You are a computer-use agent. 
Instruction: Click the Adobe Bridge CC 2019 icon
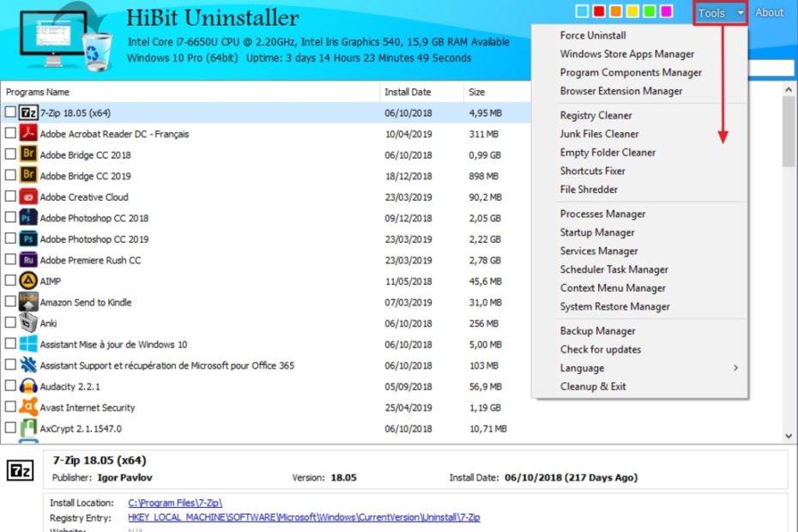(x=28, y=176)
